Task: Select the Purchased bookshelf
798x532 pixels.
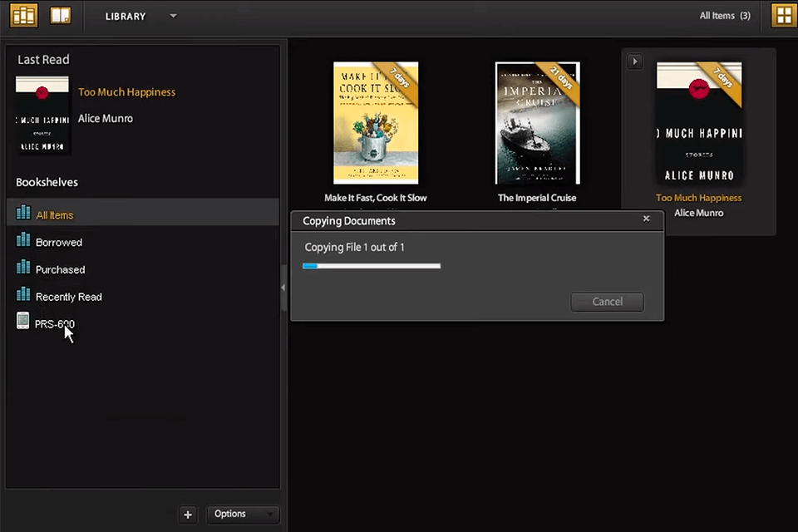Action: 142,269
